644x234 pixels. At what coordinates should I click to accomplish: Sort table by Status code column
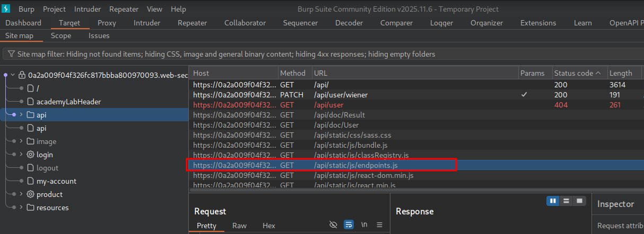577,73
